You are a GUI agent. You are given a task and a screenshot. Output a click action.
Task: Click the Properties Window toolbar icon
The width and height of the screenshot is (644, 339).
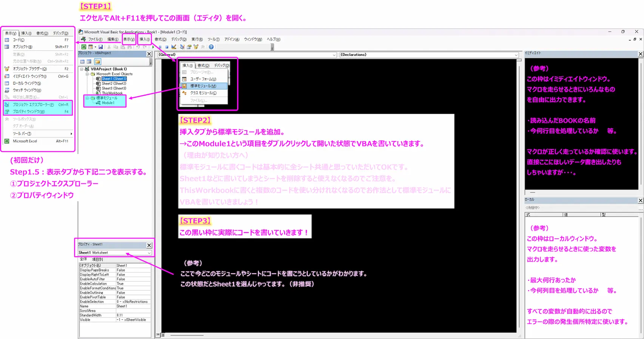[x=189, y=47]
